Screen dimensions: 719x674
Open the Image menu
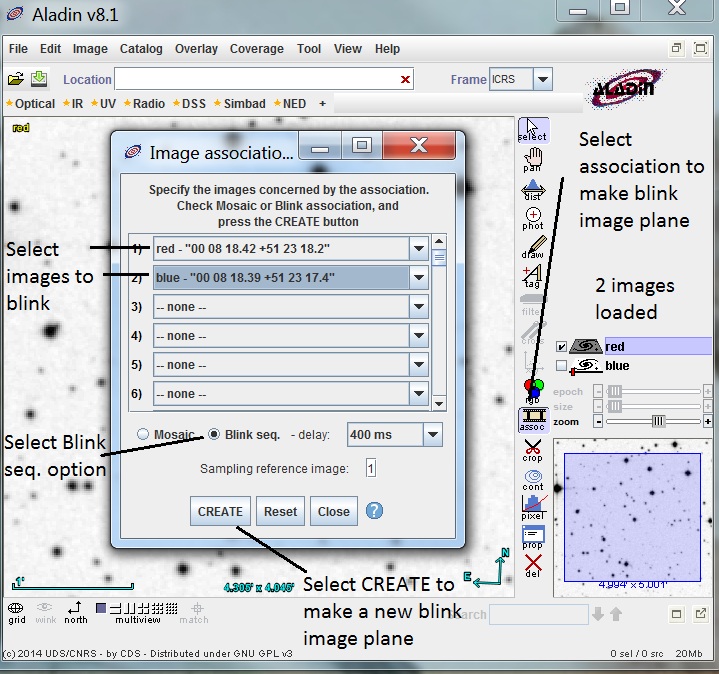coord(90,49)
